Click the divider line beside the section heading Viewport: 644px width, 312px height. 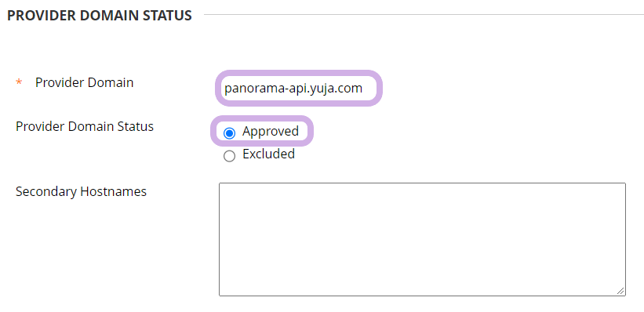(424, 15)
